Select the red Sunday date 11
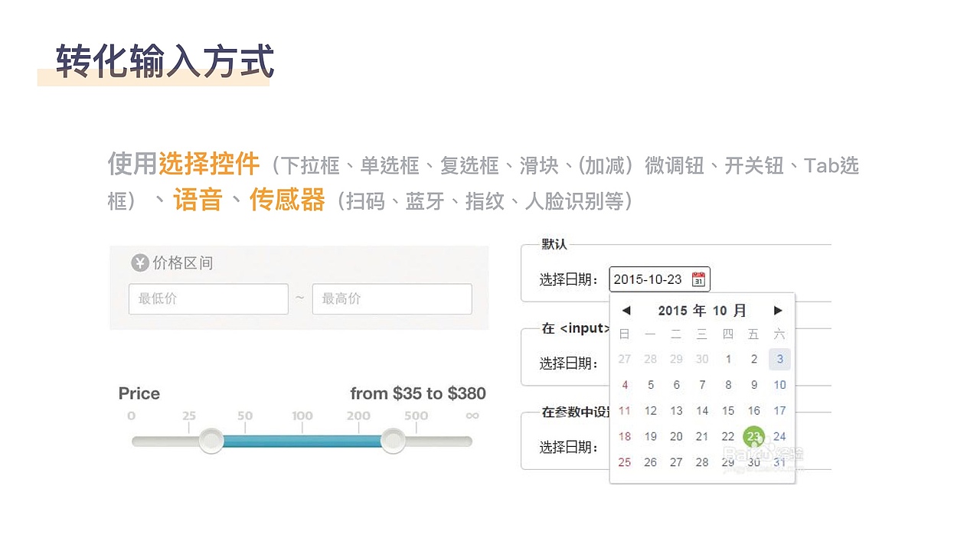This screenshot has width=980, height=551. 624,411
